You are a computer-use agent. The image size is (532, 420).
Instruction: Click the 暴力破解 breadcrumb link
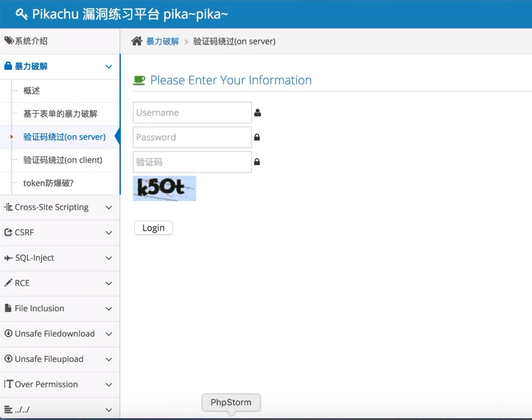(162, 41)
